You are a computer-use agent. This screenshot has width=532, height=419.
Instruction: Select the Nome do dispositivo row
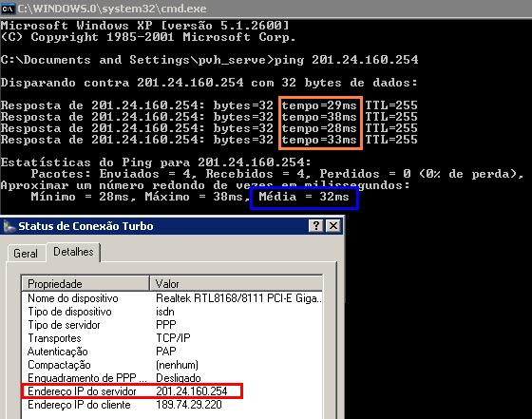tap(172, 298)
